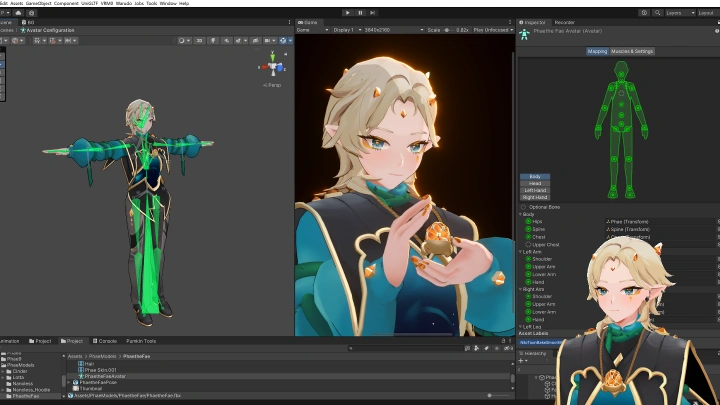Click the Mapping button
Viewport: 720px width, 405px height.
pyautogui.click(x=597, y=51)
